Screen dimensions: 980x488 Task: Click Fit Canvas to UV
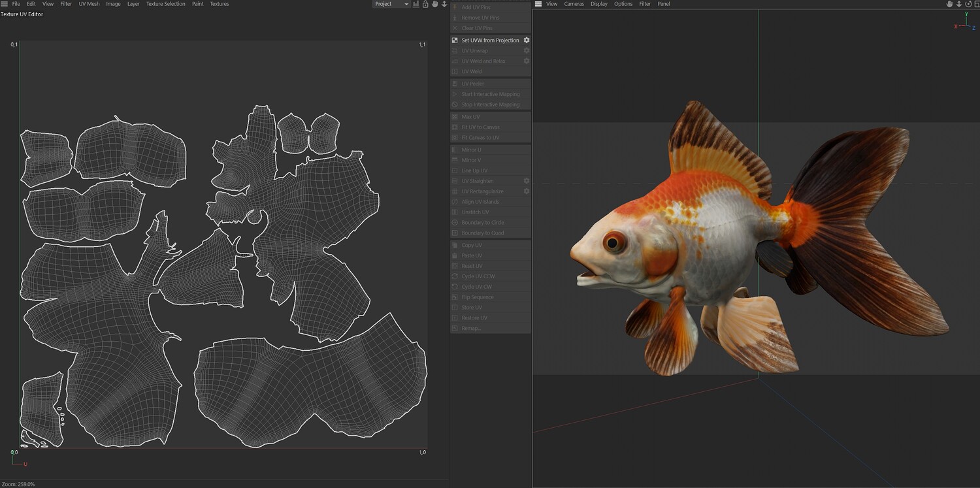491,138
